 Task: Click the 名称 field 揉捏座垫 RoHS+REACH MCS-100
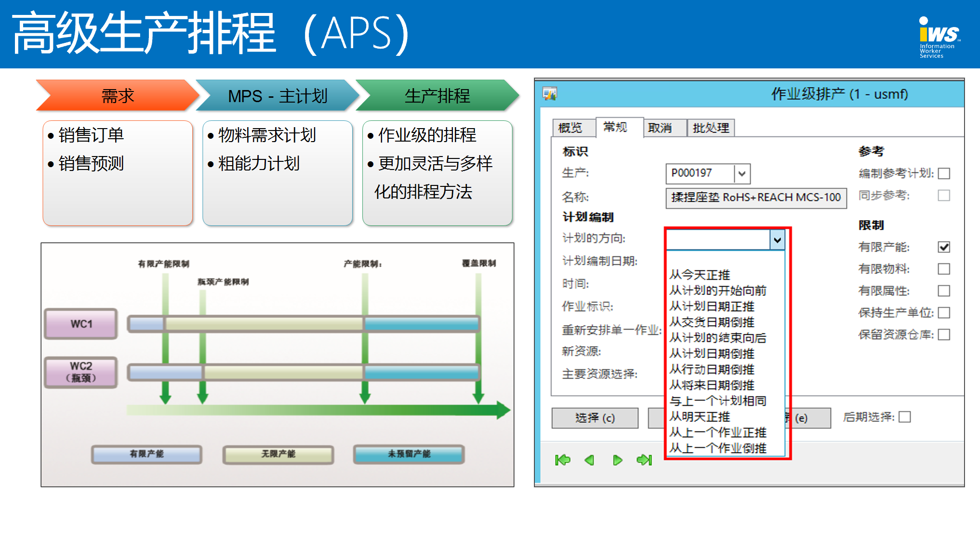pos(756,198)
